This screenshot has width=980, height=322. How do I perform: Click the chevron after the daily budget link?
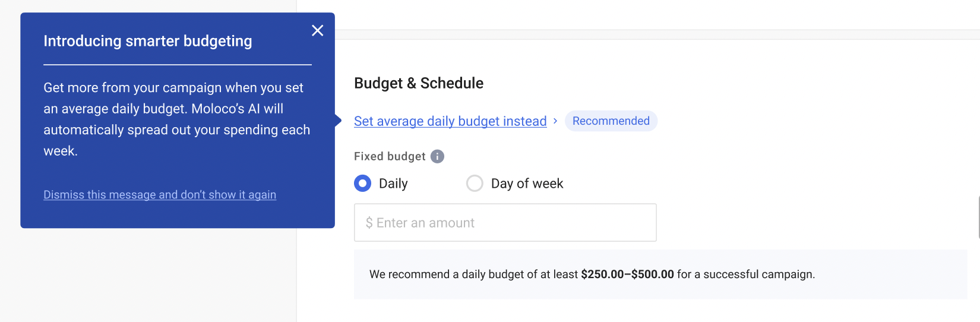(x=555, y=121)
